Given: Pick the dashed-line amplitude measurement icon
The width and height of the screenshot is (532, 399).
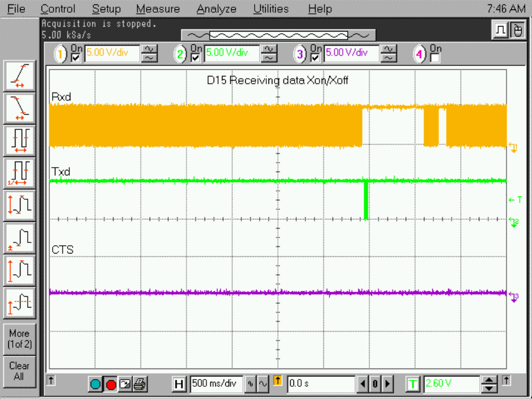Looking at the screenshot, I should (x=20, y=303).
